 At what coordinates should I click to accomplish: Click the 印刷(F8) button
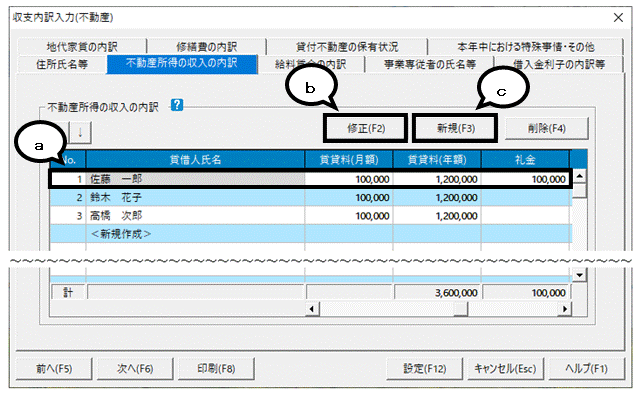coord(217,369)
